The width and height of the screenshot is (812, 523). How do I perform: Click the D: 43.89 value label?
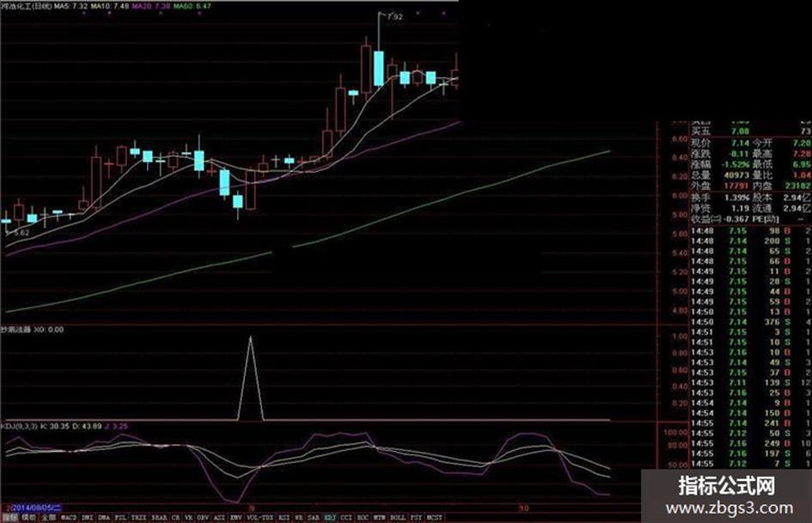click(x=87, y=426)
